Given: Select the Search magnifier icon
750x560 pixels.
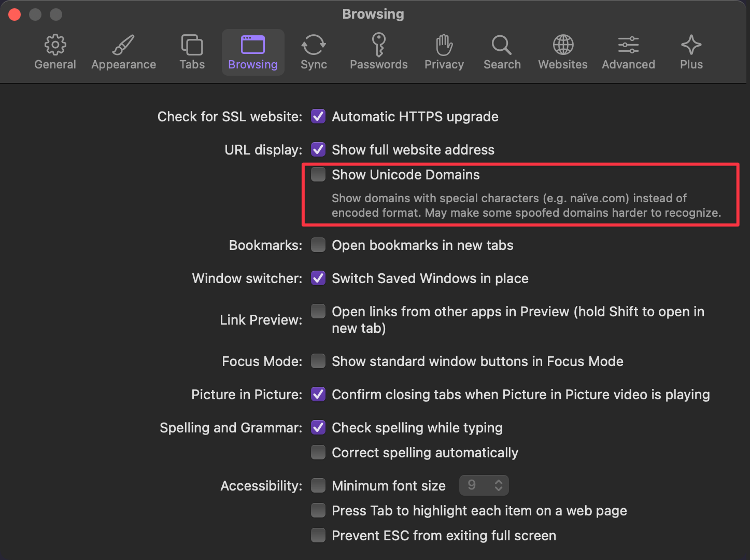Looking at the screenshot, I should coord(502,46).
